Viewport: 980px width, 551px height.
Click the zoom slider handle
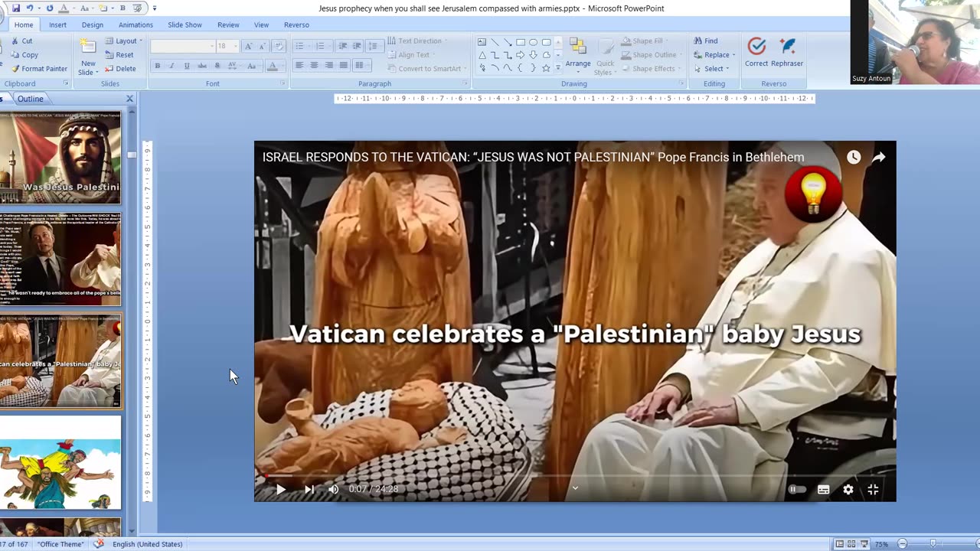(933, 544)
